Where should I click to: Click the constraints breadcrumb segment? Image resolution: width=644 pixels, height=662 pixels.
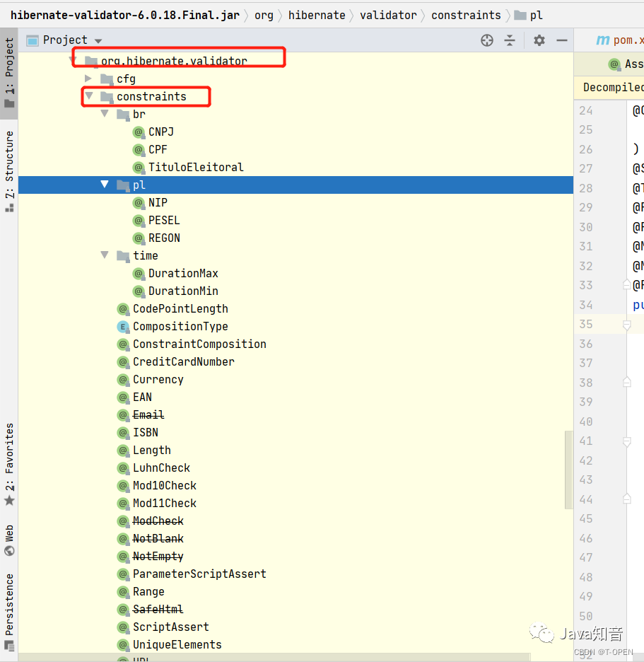pyautogui.click(x=466, y=15)
